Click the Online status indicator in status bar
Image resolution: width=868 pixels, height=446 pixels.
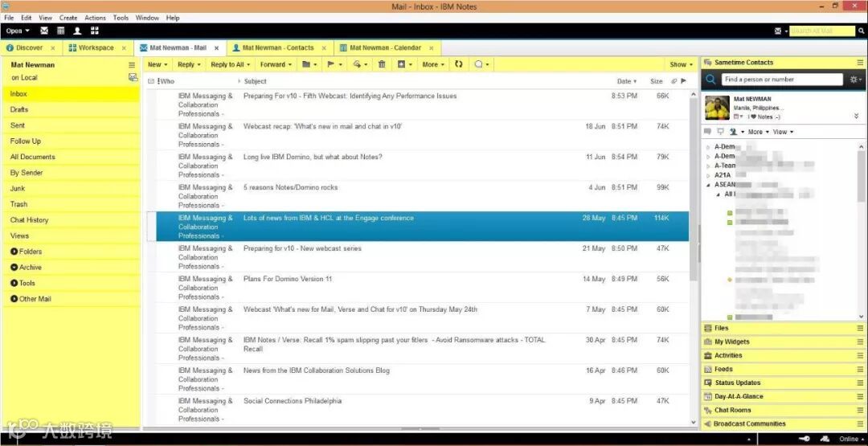tap(851, 439)
